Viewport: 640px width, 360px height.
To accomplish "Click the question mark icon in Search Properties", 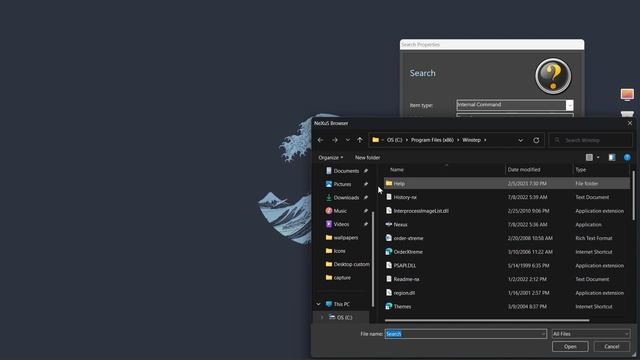I will click(553, 76).
